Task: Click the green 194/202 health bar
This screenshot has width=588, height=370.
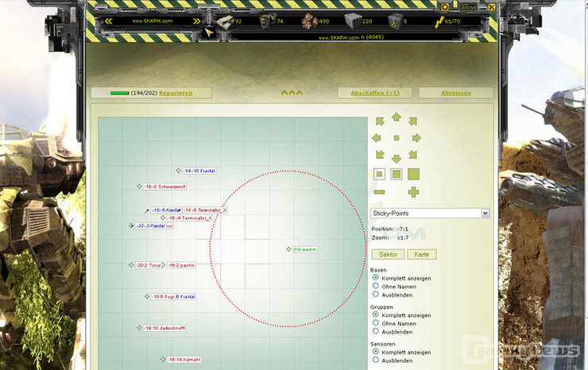Action: pyautogui.click(x=120, y=93)
